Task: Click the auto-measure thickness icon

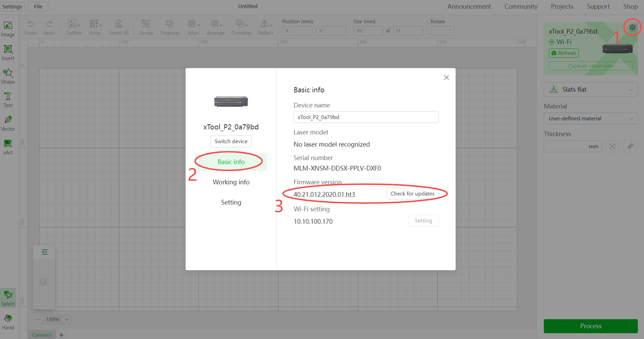Action: point(612,146)
